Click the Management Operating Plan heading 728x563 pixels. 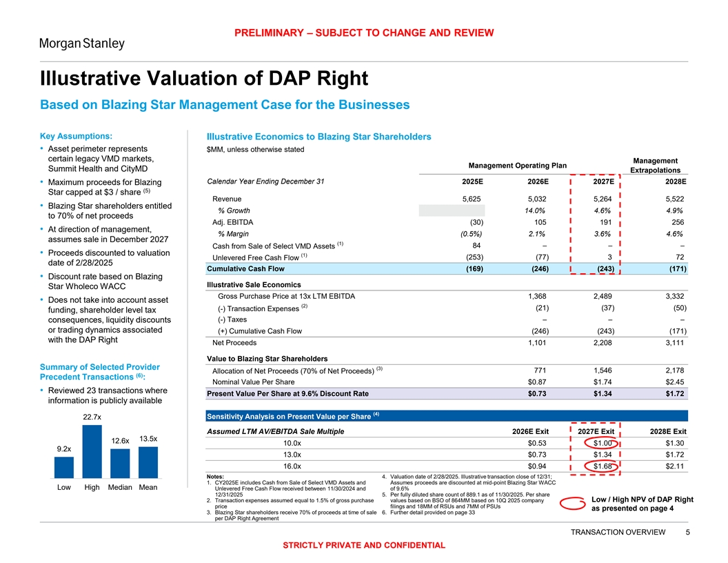pyautogui.click(x=517, y=165)
